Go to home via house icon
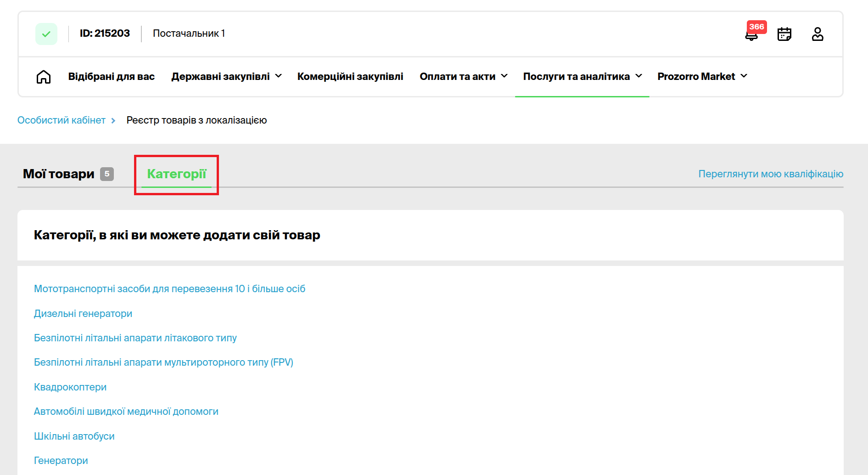This screenshot has width=868, height=475. pos(44,77)
